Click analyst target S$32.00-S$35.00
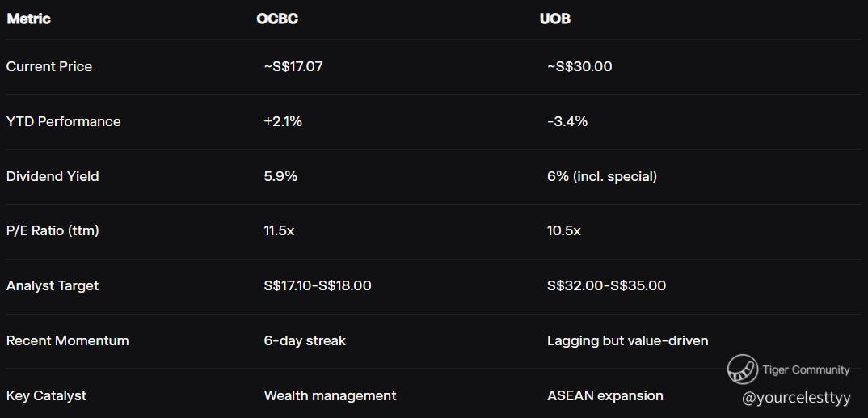 tap(606, 285)
